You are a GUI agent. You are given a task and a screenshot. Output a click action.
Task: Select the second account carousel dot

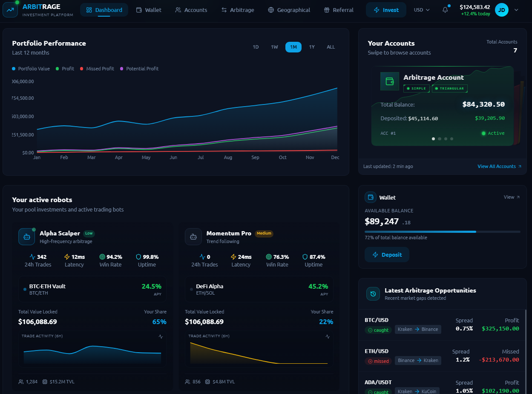pyautogui.click(x=440, y=139)
